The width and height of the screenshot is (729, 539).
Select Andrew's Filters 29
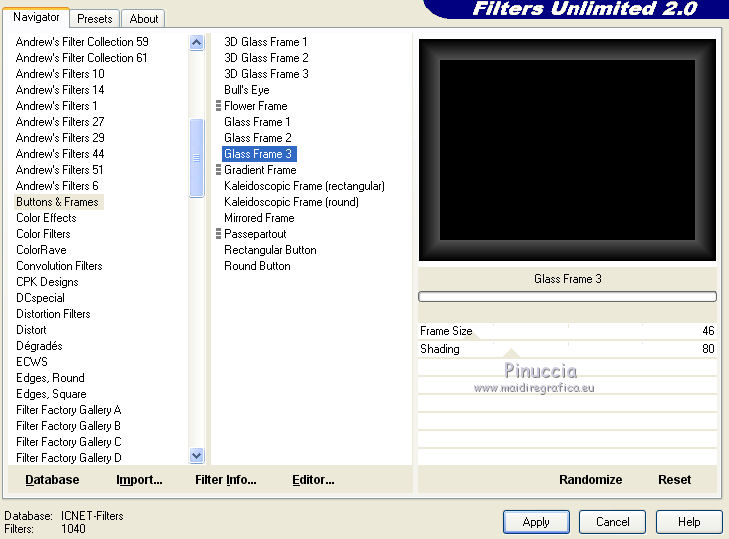point(60,138)
